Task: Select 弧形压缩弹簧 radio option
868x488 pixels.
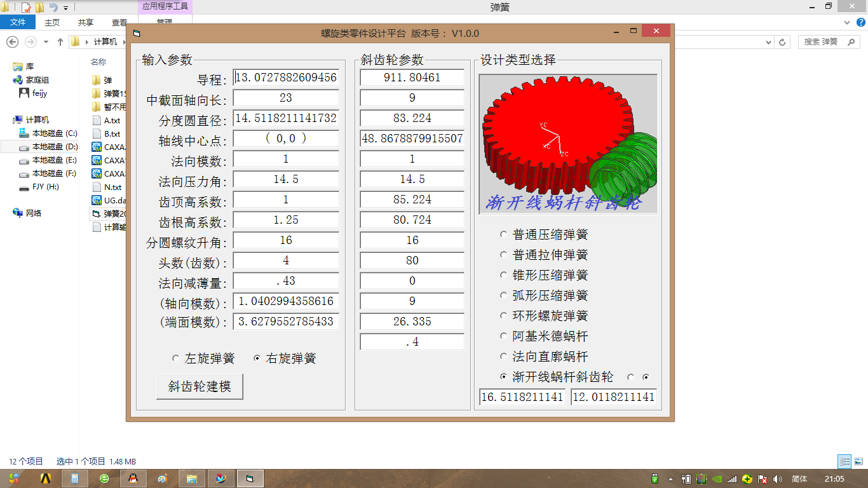Action: (x=545, y=295)
